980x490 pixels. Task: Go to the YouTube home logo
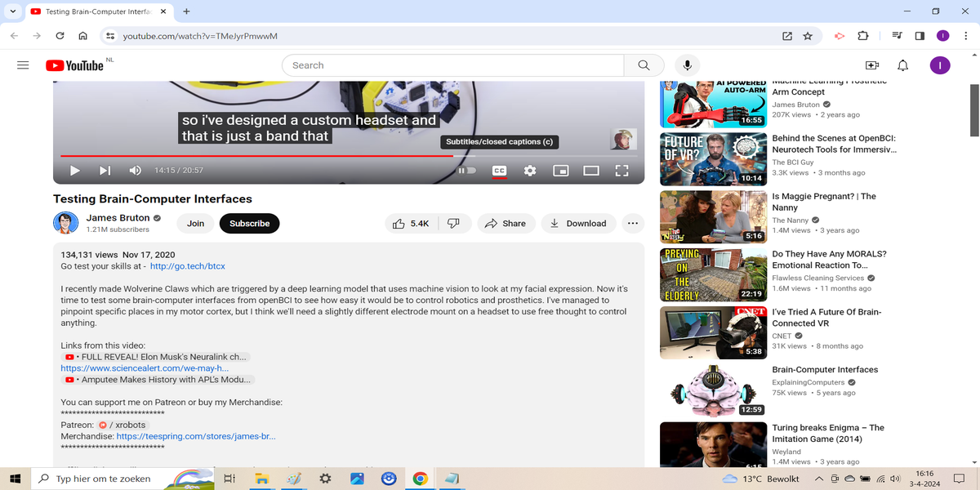point(74,65)
